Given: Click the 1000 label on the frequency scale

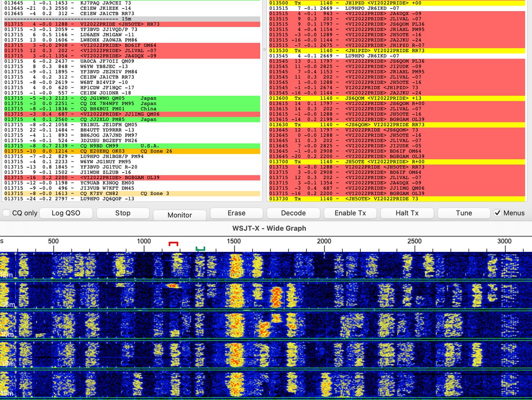Looking at the screenshot, I should pyautogui.click(x=144, y=241).
